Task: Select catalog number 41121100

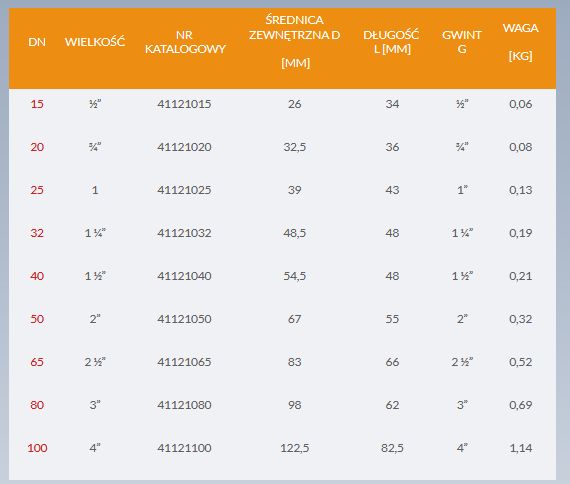Action: point(184,448)
